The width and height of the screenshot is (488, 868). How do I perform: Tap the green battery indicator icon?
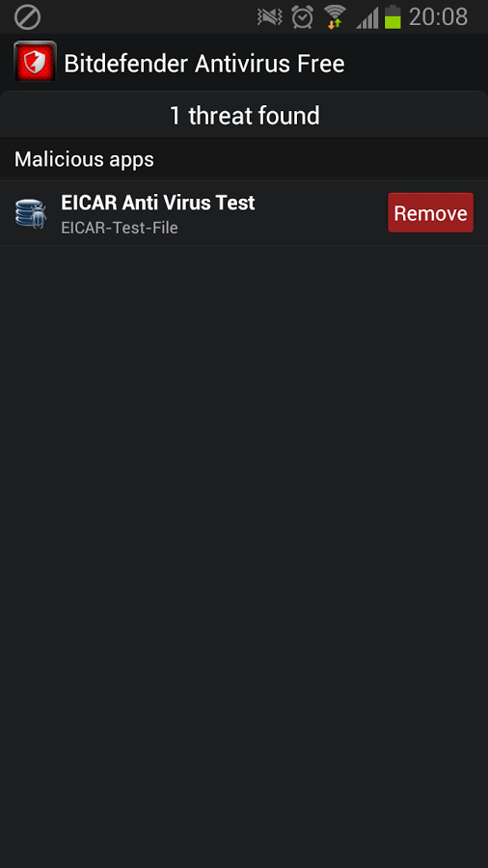pos(393,16)
